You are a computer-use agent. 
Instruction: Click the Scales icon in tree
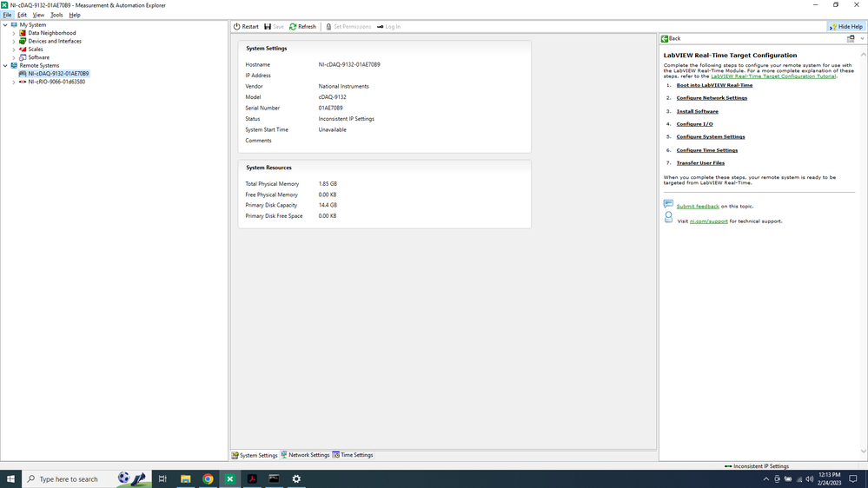coord(23,49)
